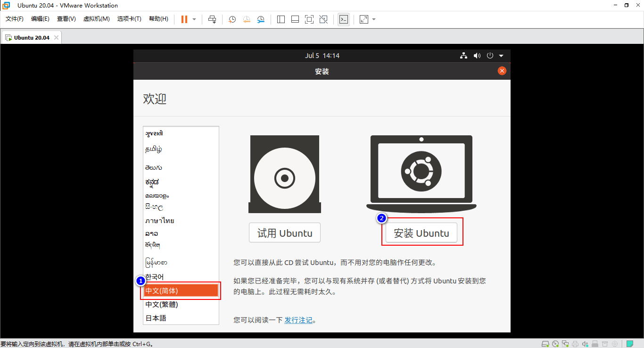The height and width of the screenshot is (348, 644).
Task: Select the Sinhala language entry
Action: tap(181, 207)
